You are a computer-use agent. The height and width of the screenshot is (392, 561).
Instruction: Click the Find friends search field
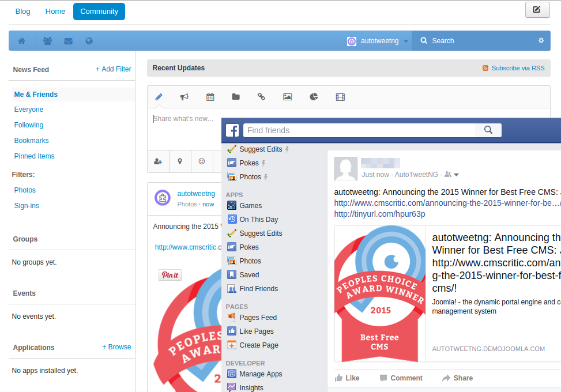point(359,130)
